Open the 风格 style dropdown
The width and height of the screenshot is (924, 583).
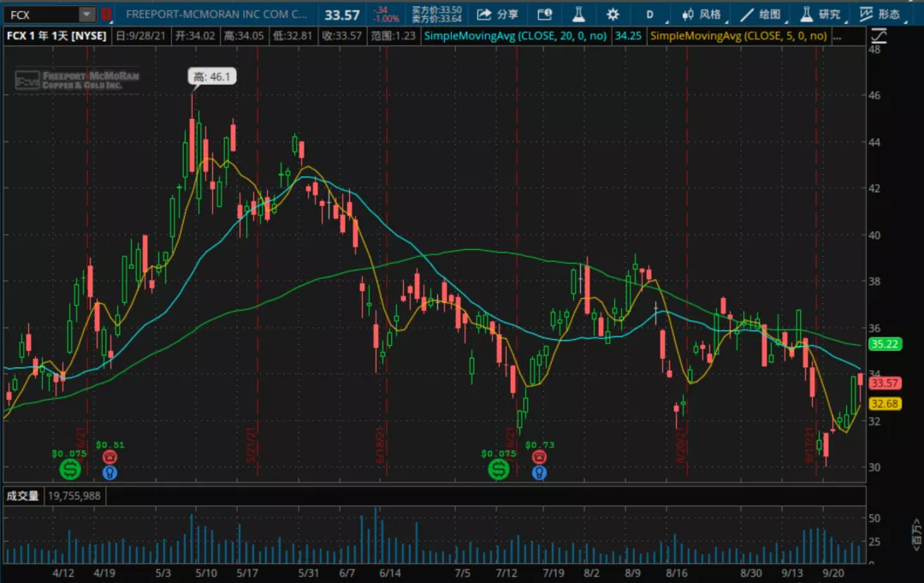pyautogui.click(x=702, y=14)
